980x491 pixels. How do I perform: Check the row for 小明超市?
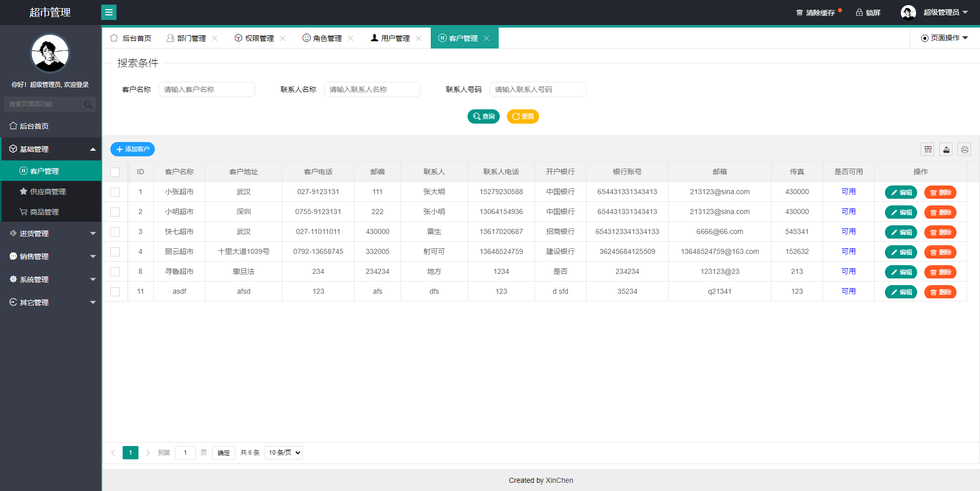(x=115, y=212)
